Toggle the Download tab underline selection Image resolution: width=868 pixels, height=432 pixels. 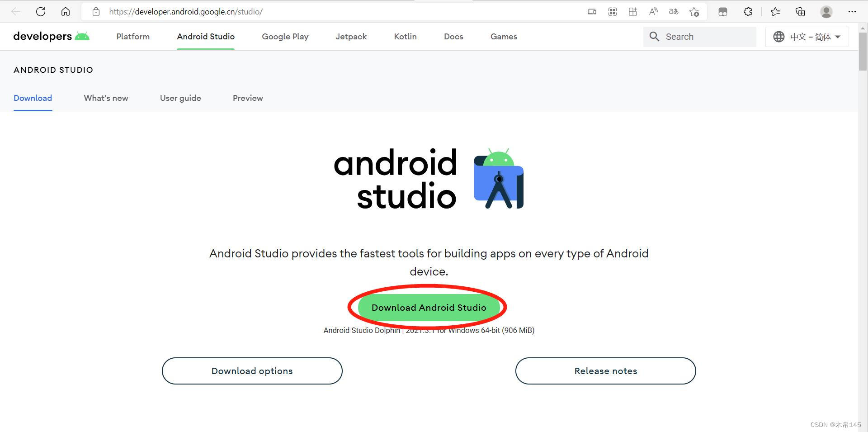(x=33, y=98)
